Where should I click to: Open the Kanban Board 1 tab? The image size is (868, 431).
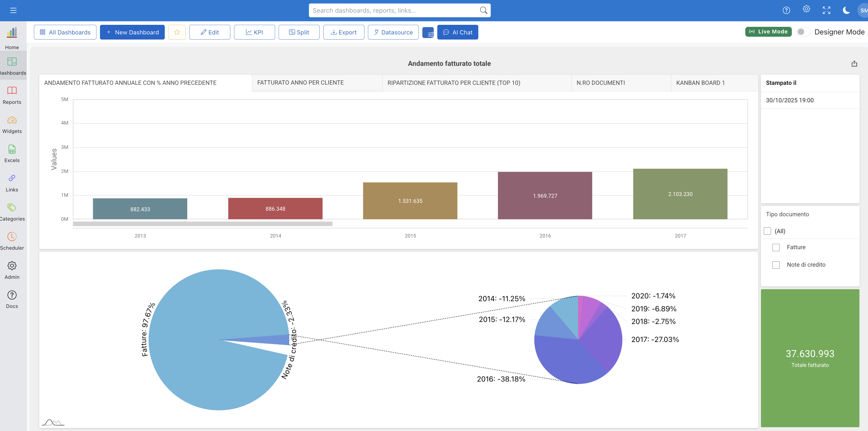[714, 83]
